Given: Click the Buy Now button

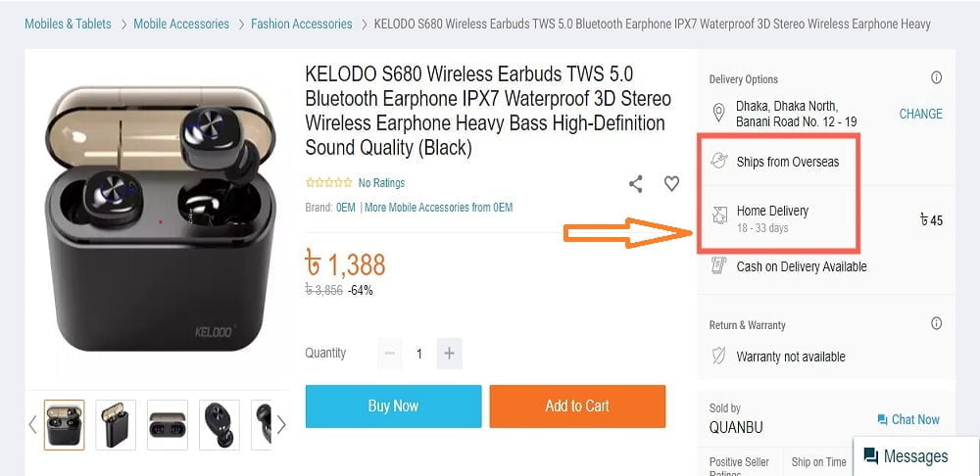Looking at the screenshot, I should click(x=393, y=406).
